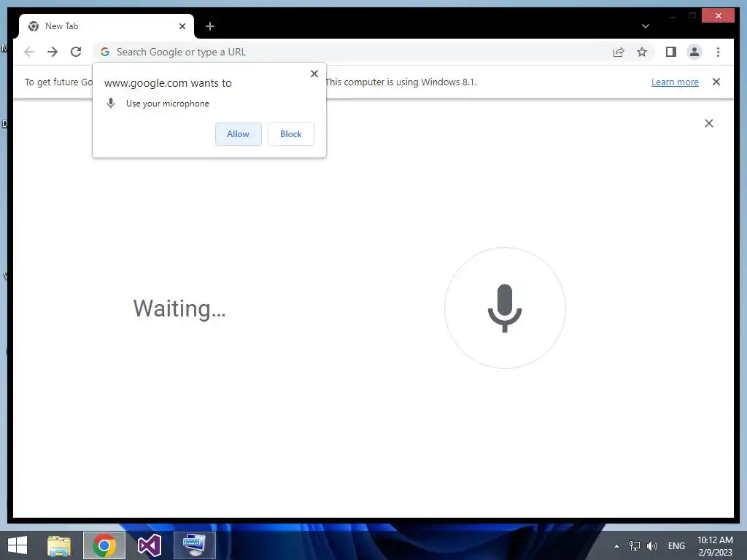747x560 pixels.
Task: Show hidden tray icons arrow
Action: click(x=616, y=546)
